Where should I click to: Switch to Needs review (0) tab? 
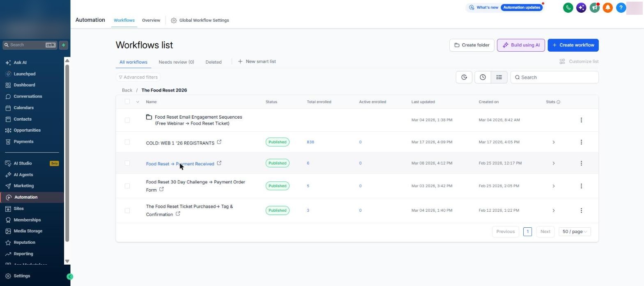[176, 62]
